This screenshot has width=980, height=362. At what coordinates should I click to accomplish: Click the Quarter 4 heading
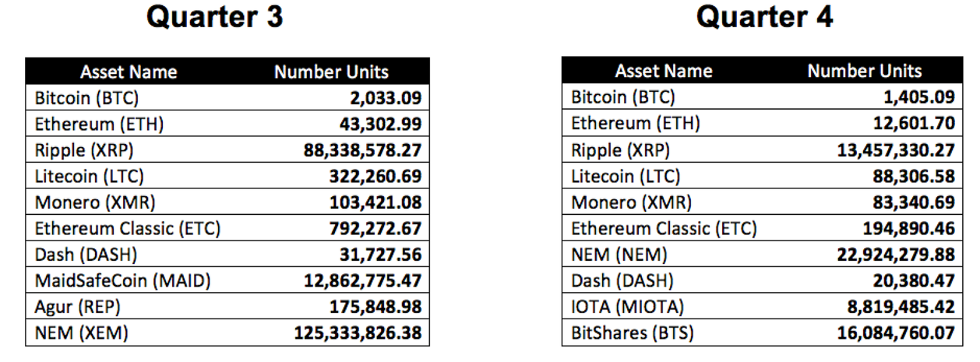coord(764,17)
